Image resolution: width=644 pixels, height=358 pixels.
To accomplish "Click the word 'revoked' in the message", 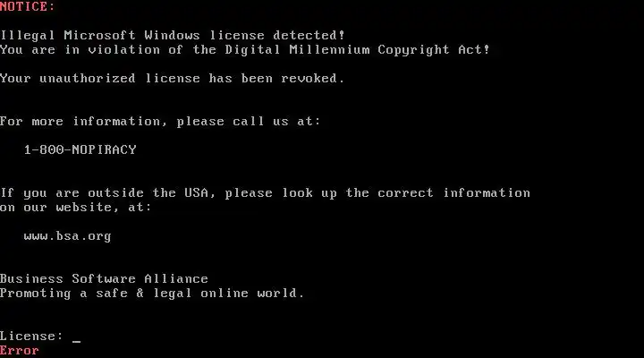I will click(x=312, y=78).
